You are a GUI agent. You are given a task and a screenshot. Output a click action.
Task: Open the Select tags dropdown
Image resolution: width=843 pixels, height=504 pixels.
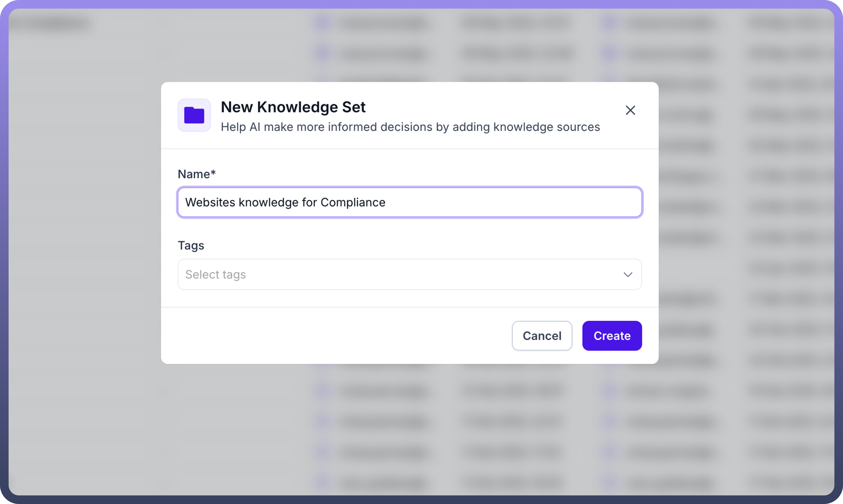[x=410, y=274]
